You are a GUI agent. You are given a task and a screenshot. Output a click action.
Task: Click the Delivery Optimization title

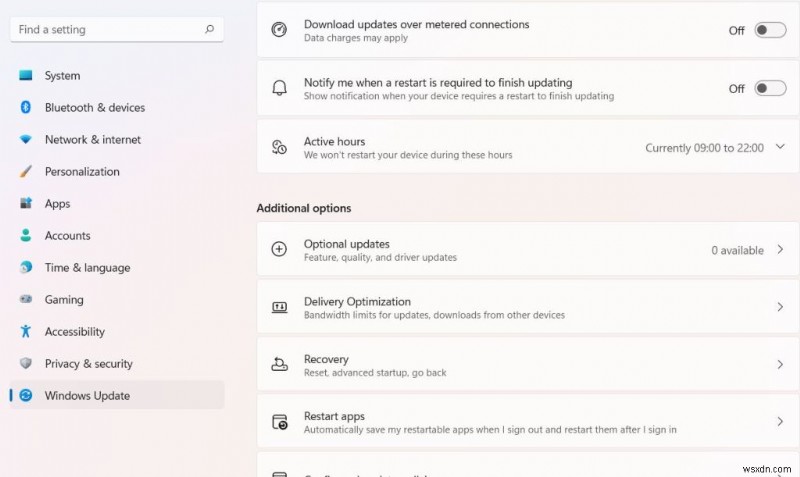[357, 302]
